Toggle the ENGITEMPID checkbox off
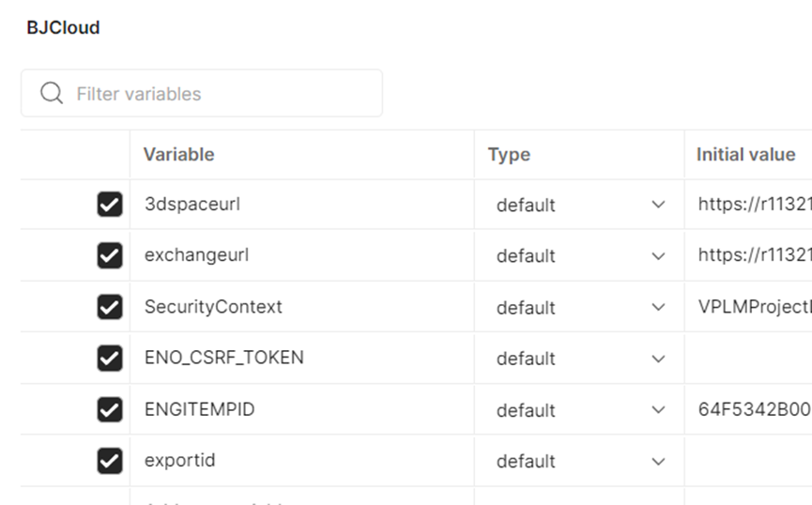 point(110,409)
